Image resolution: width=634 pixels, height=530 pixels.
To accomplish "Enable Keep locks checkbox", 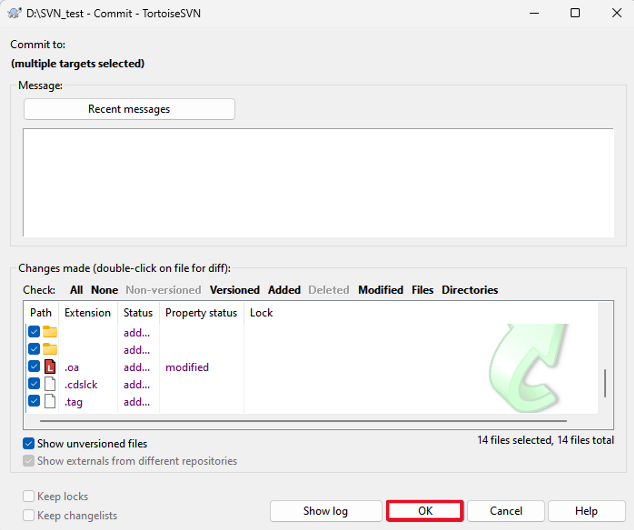I will click(28, 496).
